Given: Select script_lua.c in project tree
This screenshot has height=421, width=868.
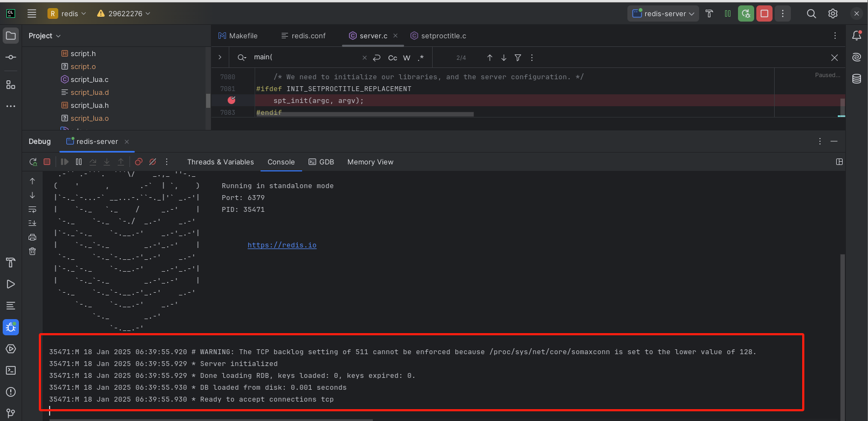Looking at the screenshot, I should [90, 79].
